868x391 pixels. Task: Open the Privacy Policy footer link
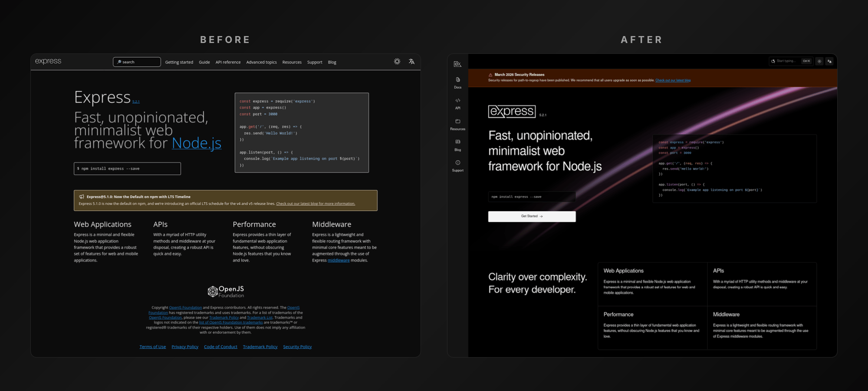pos(185,347)
